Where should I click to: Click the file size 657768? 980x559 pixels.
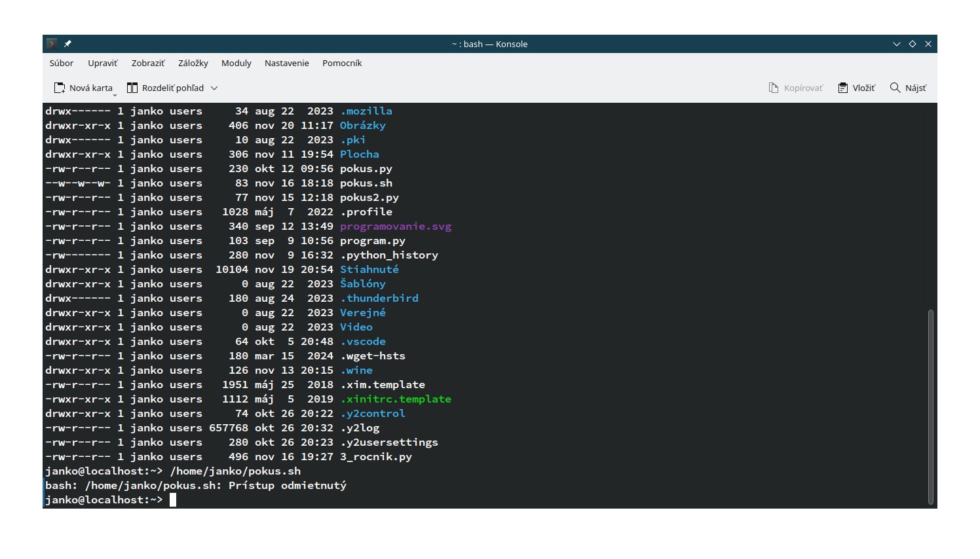pyautogui.click(x=229, y=428)
